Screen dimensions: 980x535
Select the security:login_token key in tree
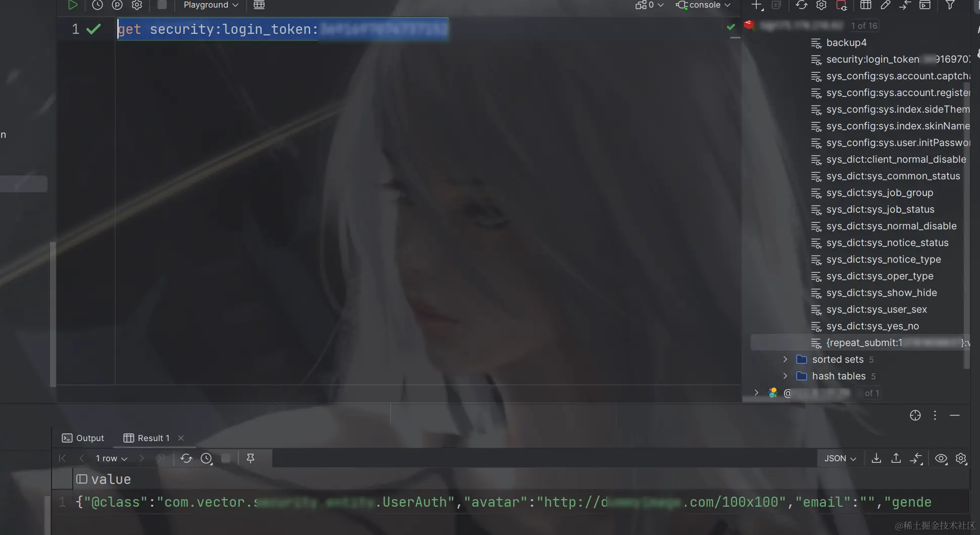890,60
